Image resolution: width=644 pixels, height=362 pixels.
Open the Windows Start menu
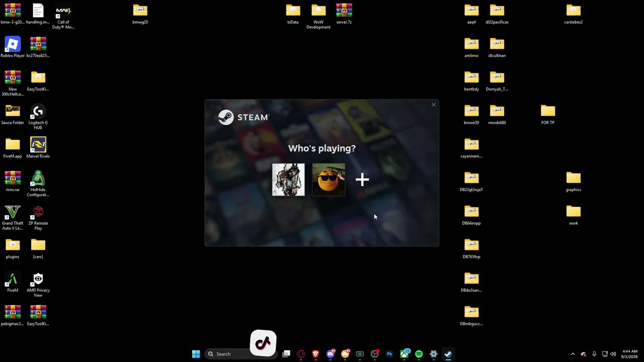point(196,354)
